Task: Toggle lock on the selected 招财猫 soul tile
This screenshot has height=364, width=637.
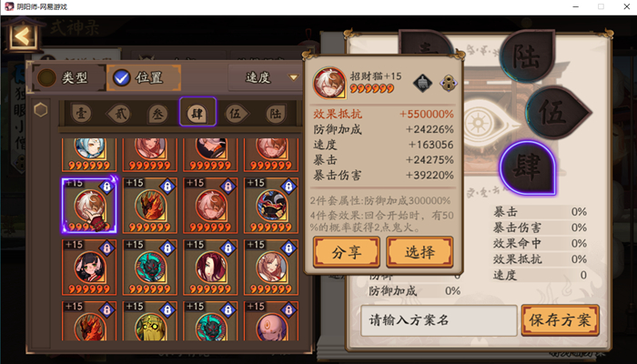Action: tap(106, 187)
